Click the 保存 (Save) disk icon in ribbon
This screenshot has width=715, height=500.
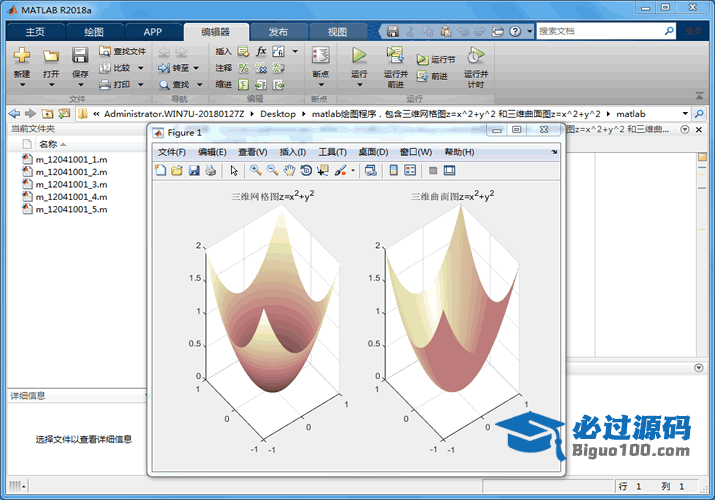click(x=80, y=56)
